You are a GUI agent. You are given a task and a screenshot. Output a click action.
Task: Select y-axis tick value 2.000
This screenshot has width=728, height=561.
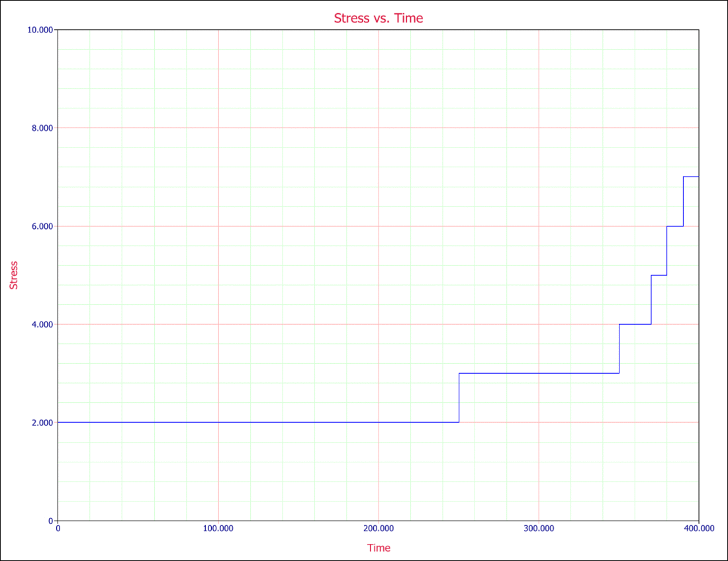point(42,423)
